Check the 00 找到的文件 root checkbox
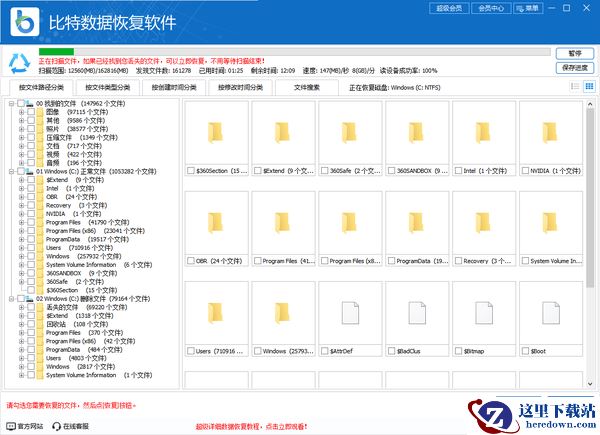The width and height of the screenshot is (600, 435). pos(21,104)
